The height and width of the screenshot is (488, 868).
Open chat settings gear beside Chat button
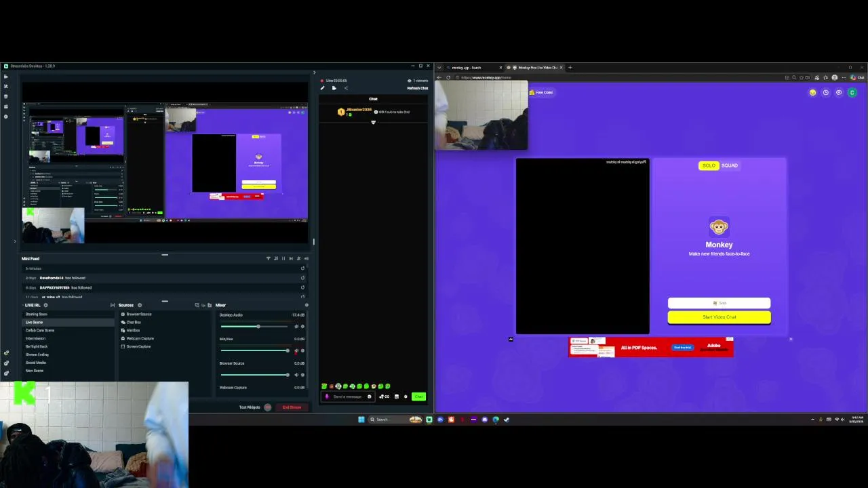pyautogui.click(x=406, y=396)
